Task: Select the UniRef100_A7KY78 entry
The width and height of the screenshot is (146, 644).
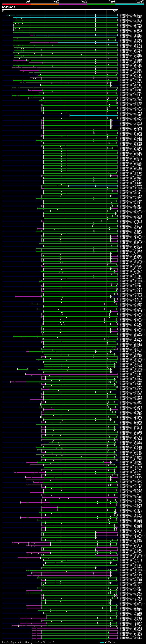Action: (131, 32)
